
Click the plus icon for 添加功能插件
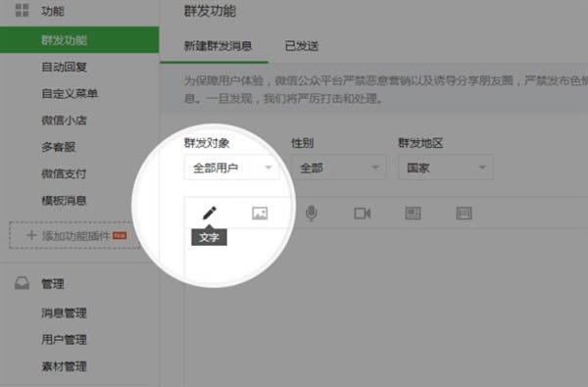(x=31, y=235)
